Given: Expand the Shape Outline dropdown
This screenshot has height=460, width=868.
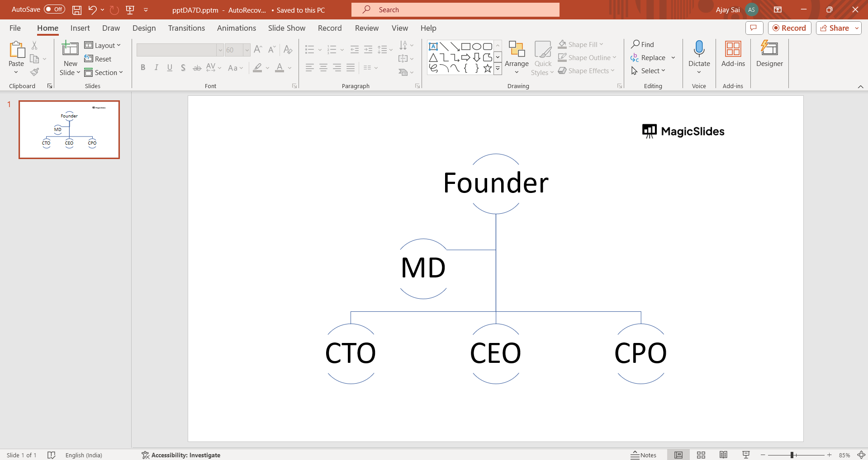Looking at the screenshot, I should (614, 57).
